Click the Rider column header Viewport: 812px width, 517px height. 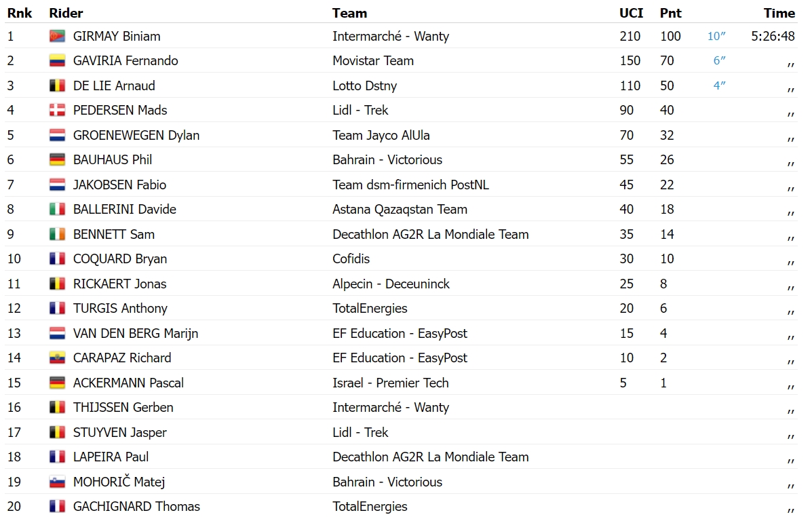tap(66, 13)
